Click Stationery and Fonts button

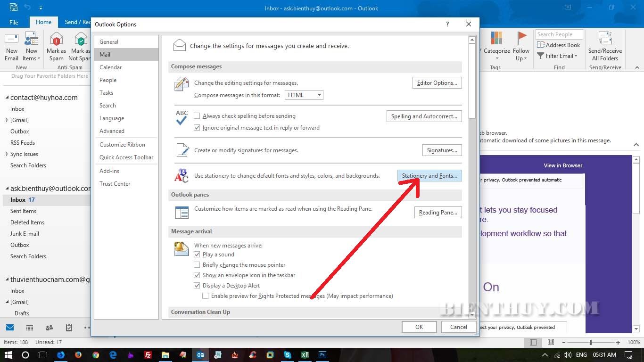[429, 176]
